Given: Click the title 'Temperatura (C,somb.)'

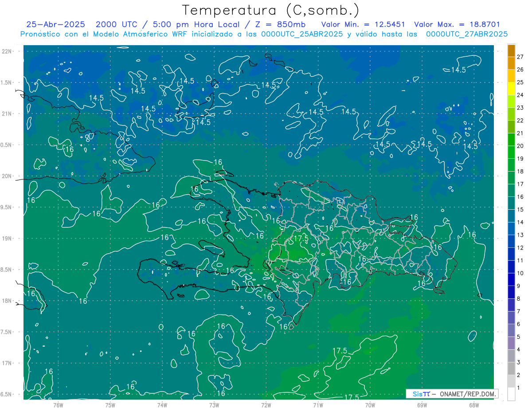Looking at the screenshot, I should point(271,10).
